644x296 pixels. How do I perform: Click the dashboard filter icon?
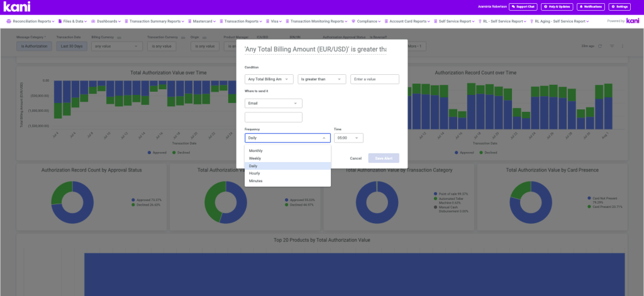point(611,46)
